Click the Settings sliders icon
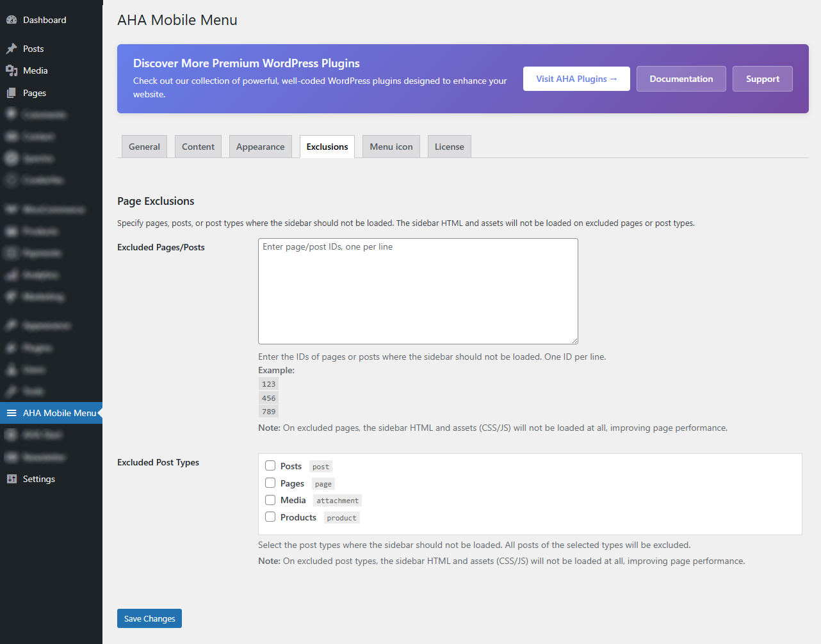The width and height of the screenshot is (821, 644). [x=12, y=479]
